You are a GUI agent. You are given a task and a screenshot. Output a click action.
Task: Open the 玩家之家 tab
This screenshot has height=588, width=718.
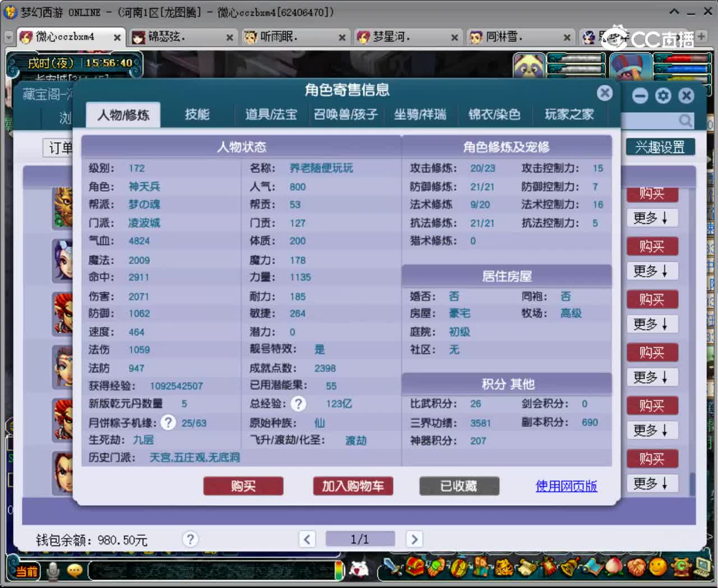point(569,114)
